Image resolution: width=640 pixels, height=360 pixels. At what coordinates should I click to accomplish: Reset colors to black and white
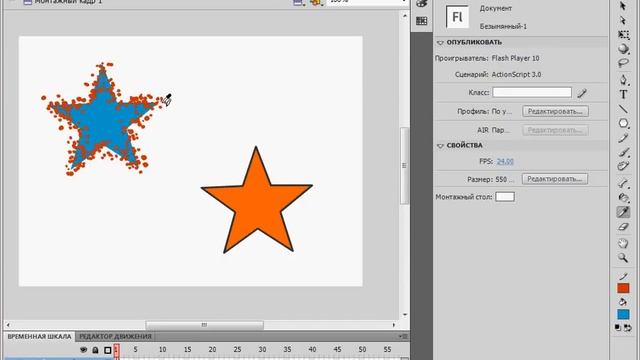618,327
